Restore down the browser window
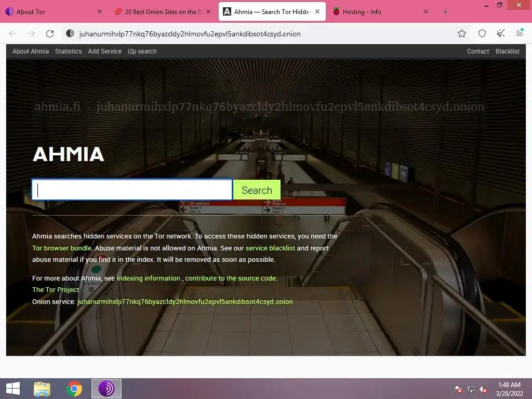The width and height of the screenshot is (532, 399). pos(499,5)
